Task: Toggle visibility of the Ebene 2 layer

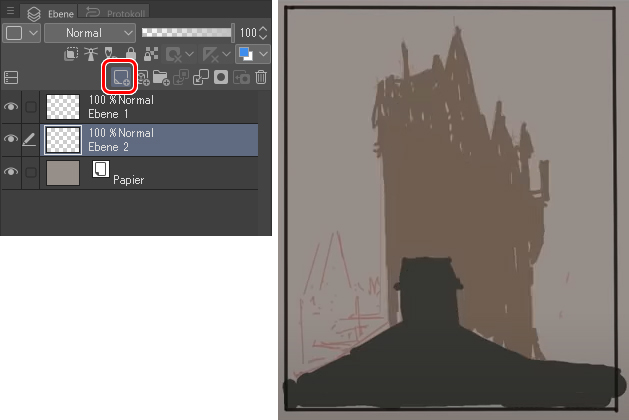Action: click(12, 140)
